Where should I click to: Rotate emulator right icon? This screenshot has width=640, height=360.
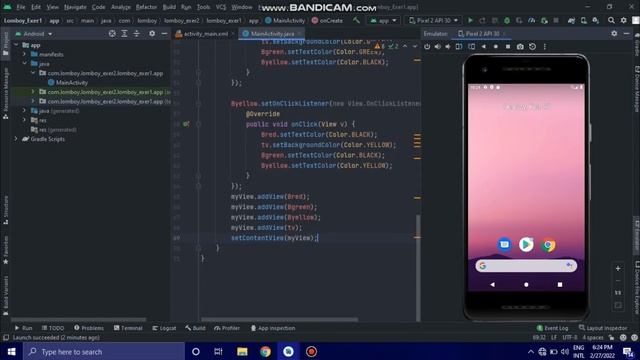[x=471, y=47]
